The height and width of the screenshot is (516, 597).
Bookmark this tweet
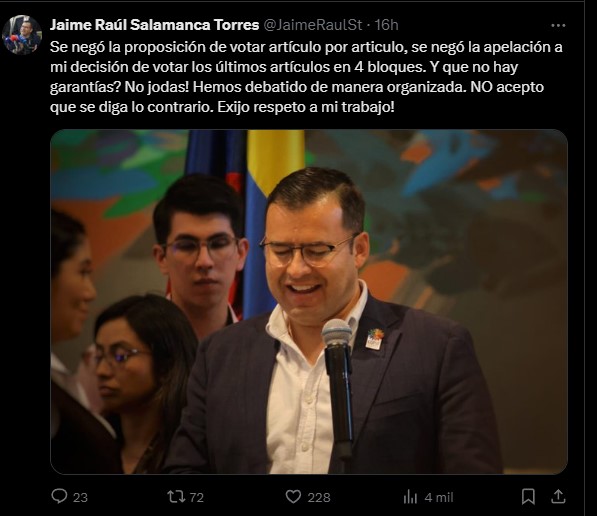click(528, 497)
